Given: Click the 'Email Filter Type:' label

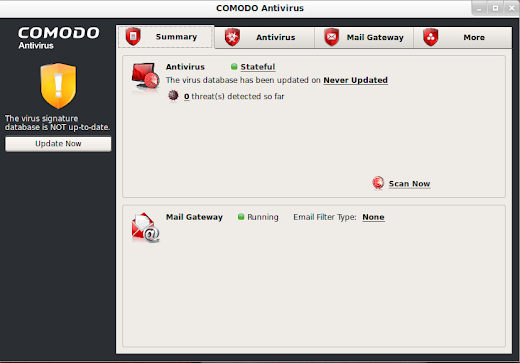Looking at the screenshot, I should pos(325,217).
